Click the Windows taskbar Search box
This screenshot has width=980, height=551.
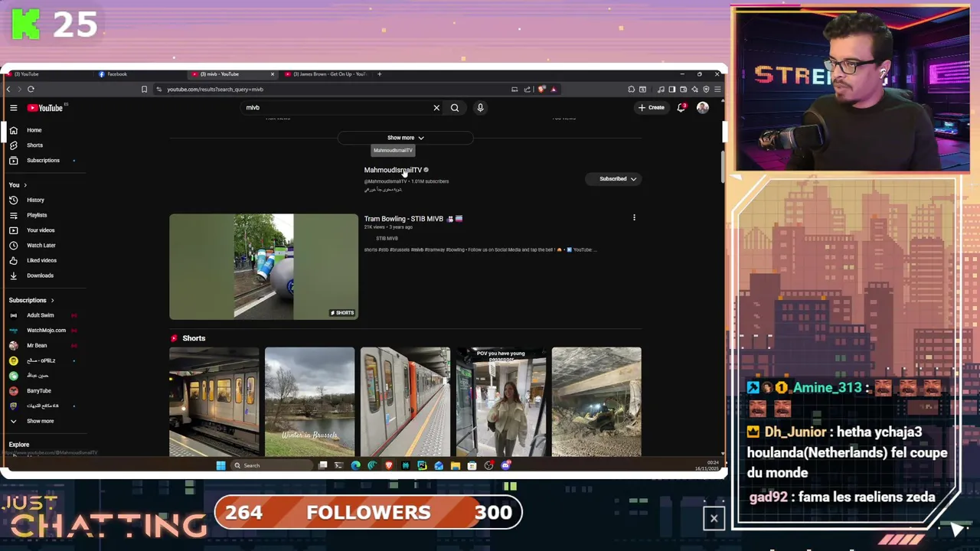[x=271, y=465]
